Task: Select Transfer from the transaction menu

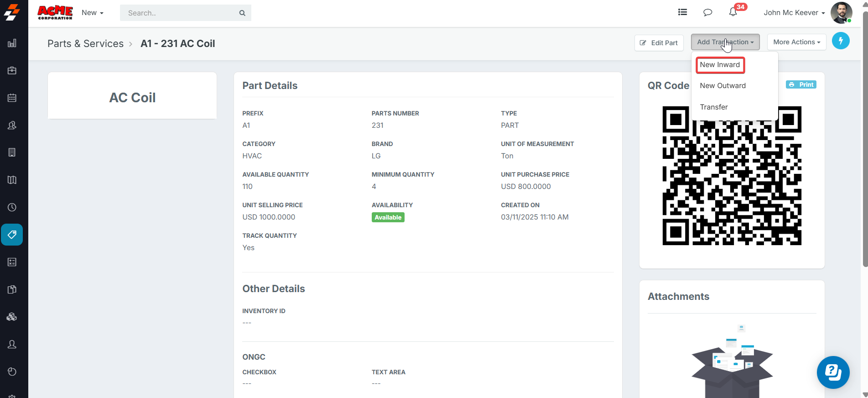Action: 714,107
